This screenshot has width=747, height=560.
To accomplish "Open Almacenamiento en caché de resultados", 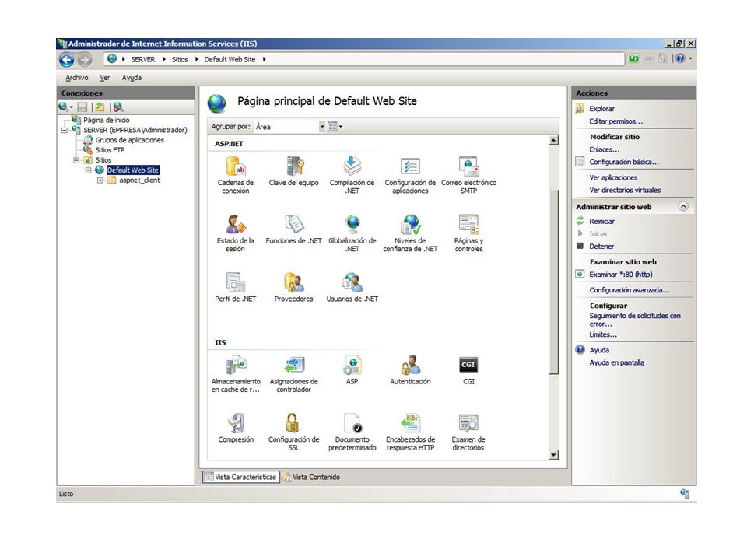I will (x=235, y=374).
